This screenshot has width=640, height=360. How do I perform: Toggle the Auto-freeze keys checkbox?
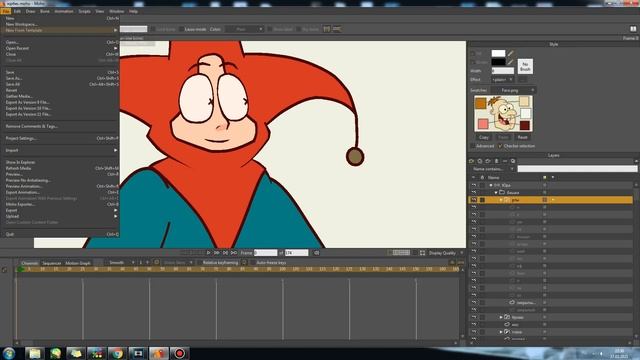pyautogui.click(x=253, y=263)
